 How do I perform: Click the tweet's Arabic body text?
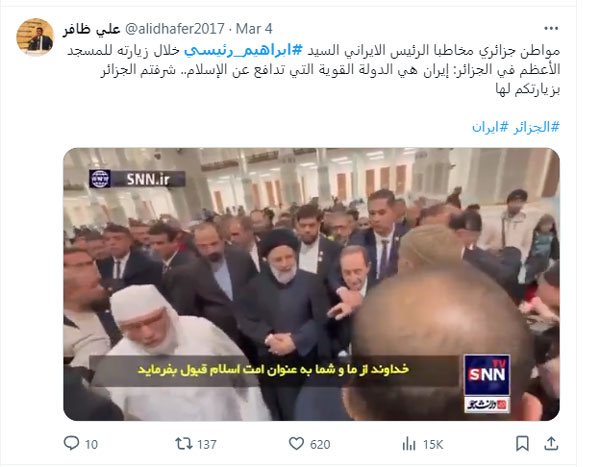click(x=314, y=70)
